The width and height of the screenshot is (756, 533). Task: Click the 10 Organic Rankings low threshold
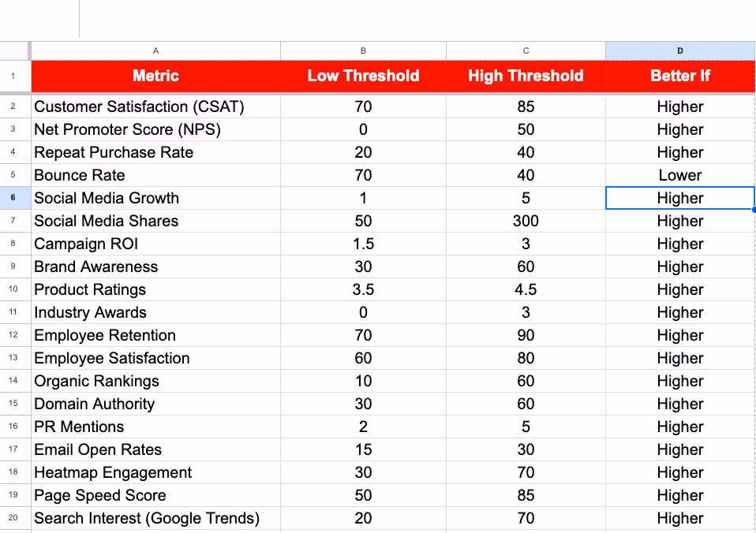pyautogui.click(x=364, y=381)
